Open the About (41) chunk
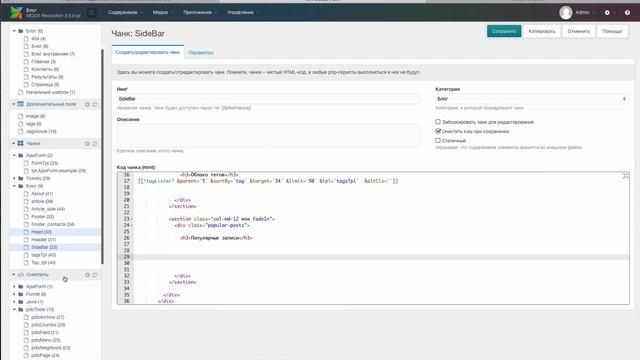 pos(42,193)
